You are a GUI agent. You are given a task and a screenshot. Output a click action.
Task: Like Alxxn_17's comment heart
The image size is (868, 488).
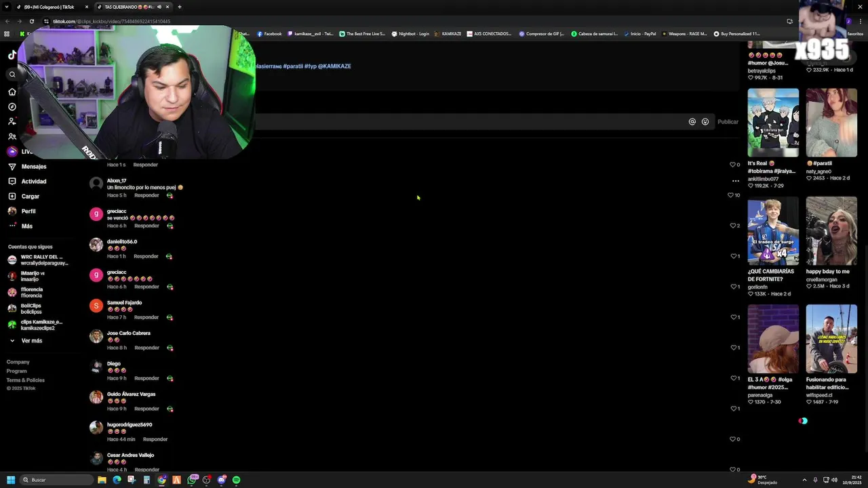730,195
